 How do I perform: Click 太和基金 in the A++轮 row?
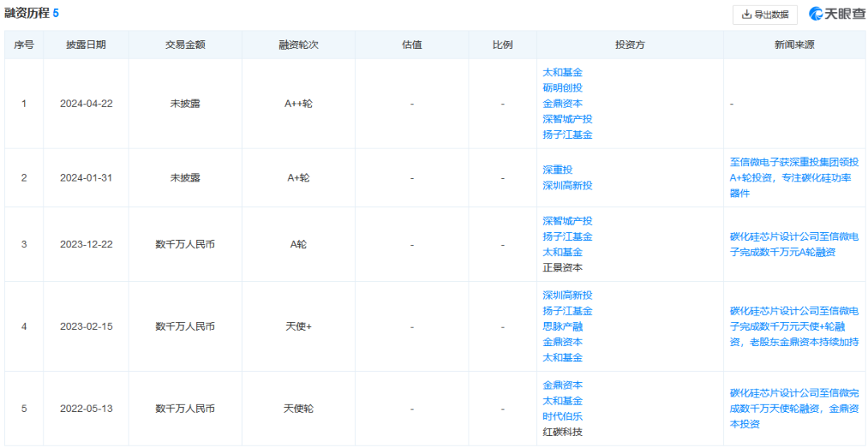click(563, 72)
